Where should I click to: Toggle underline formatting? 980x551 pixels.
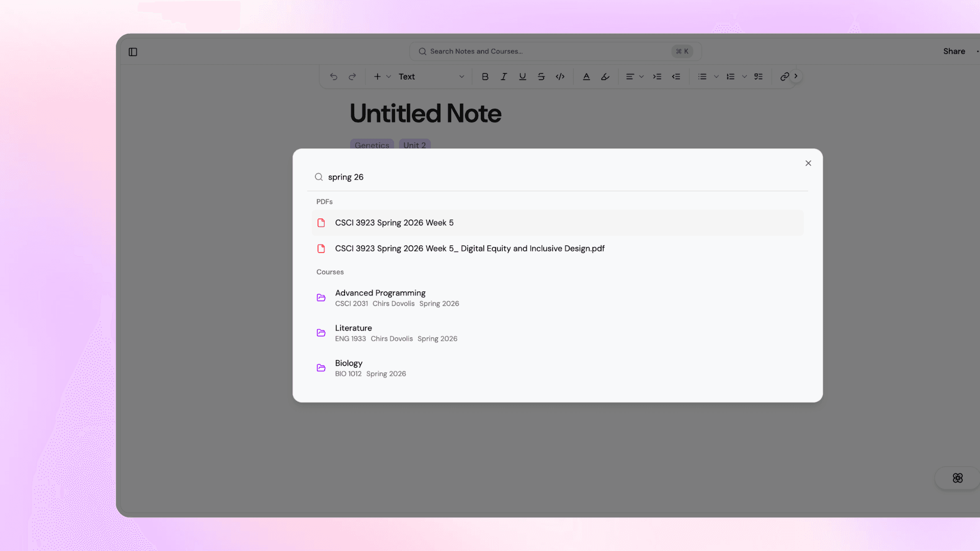tap(522, 77)
